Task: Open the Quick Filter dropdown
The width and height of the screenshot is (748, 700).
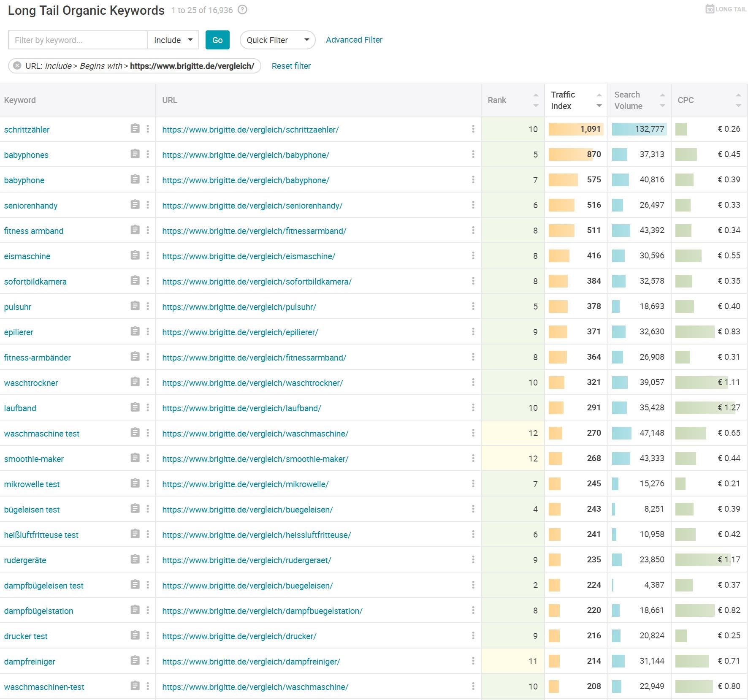Action: [277, 40]
